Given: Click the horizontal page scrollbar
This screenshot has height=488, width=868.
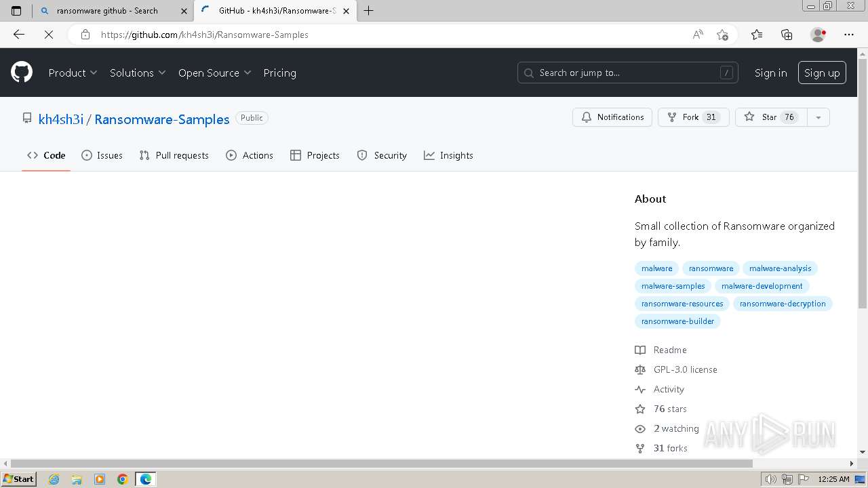Looking at the screenshot, I should (x=382, y=464).
